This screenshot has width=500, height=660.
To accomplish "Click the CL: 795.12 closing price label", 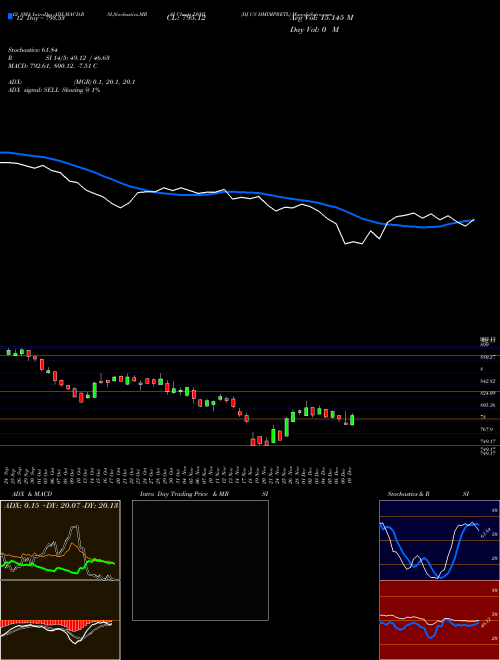I will click(x=186, y=18).
